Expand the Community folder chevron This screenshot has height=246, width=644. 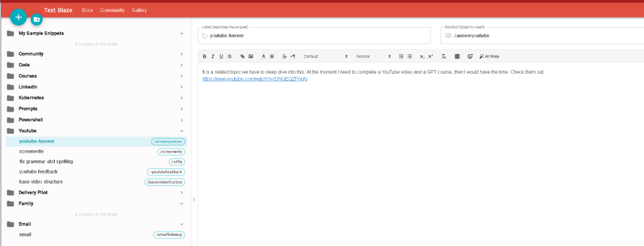pos(181,54)
